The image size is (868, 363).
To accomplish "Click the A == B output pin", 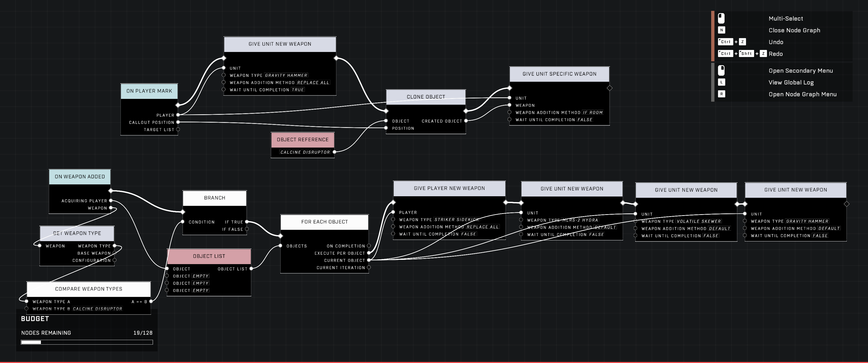I will coord(151,301).
